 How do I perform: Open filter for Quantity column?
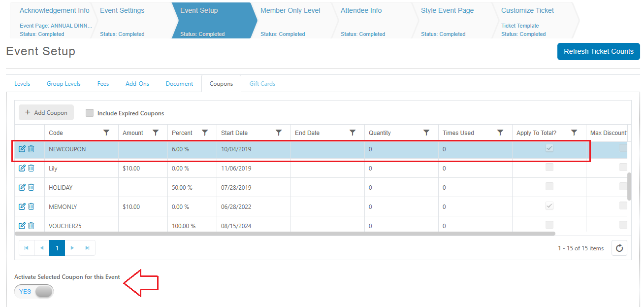point(426,133)
